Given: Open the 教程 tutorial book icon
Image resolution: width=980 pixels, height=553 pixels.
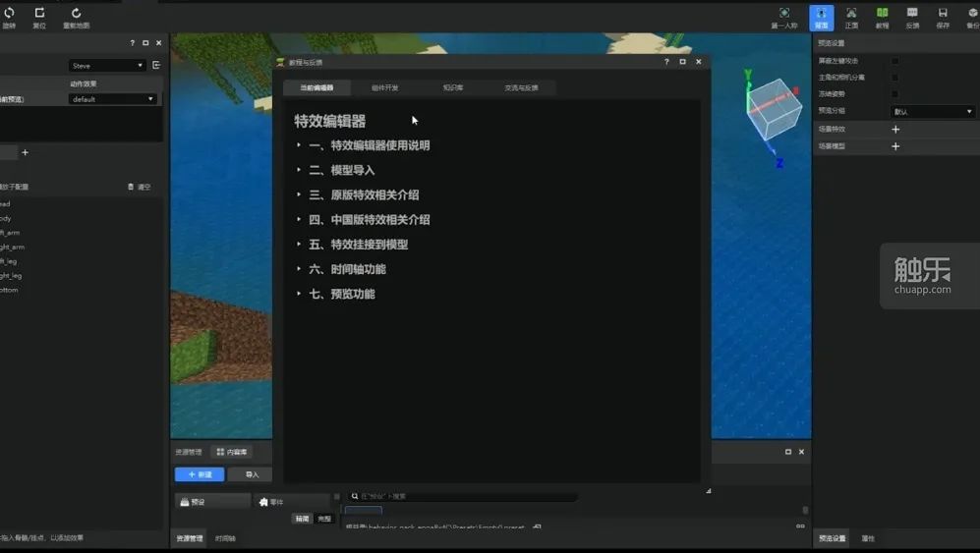Looking at the screenshot, I should click(882, 14).
